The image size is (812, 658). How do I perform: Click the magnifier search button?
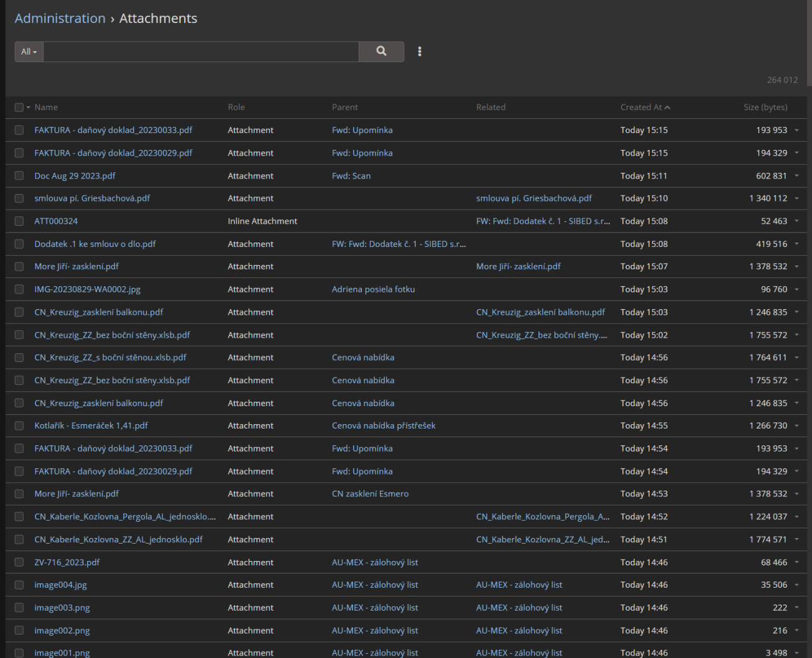click(x=381, y=52)
